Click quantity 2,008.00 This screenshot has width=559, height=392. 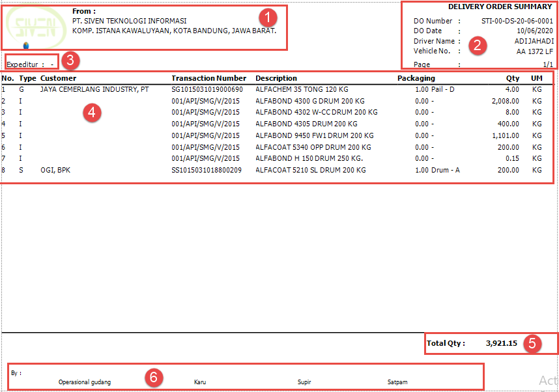click(506, 101)
